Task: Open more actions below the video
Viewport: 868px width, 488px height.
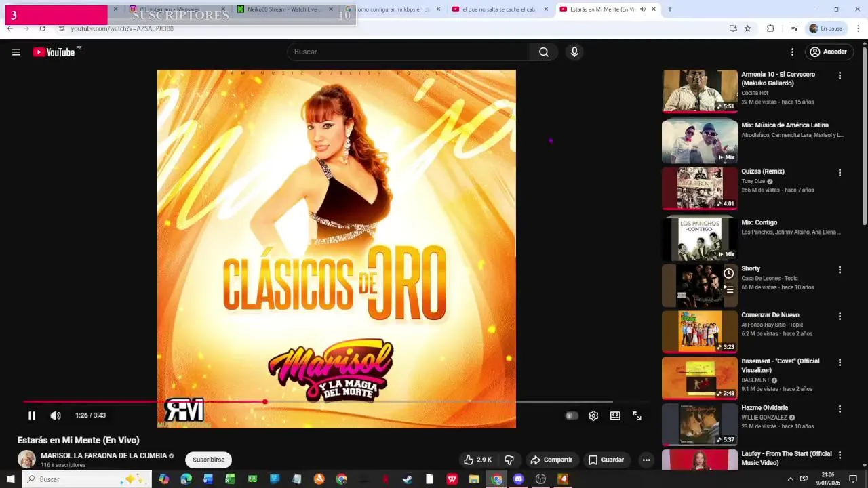Action: pyautogui.click(x=646, y=460)
